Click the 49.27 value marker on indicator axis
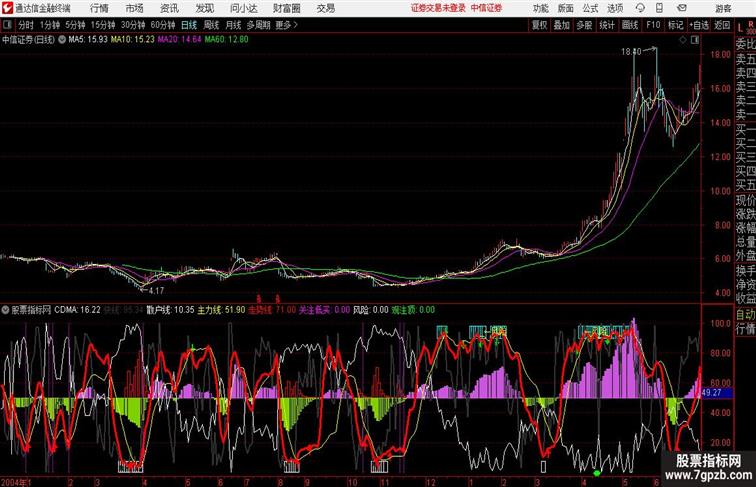756x487 pixels. pyautogui.click(x=716, y=393)
